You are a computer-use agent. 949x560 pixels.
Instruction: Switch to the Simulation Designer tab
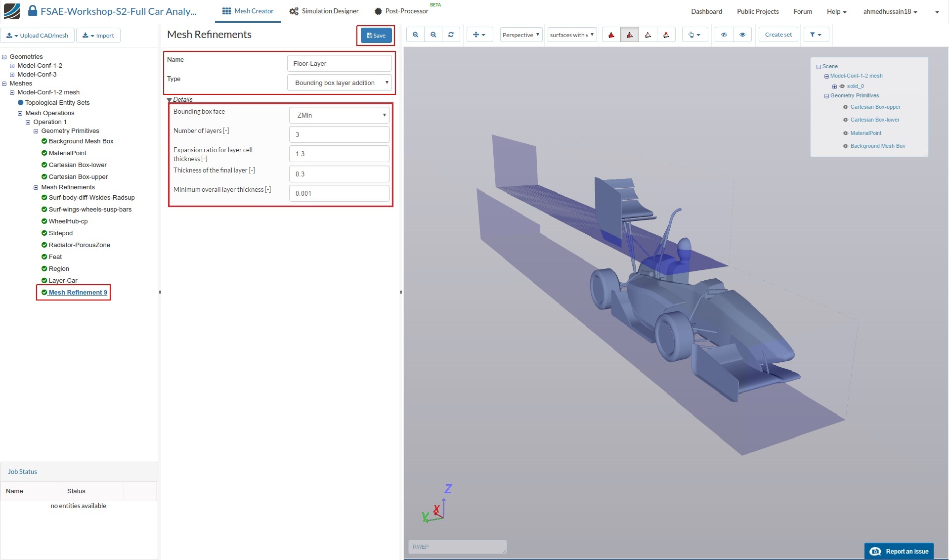click(x=324, y=11)
